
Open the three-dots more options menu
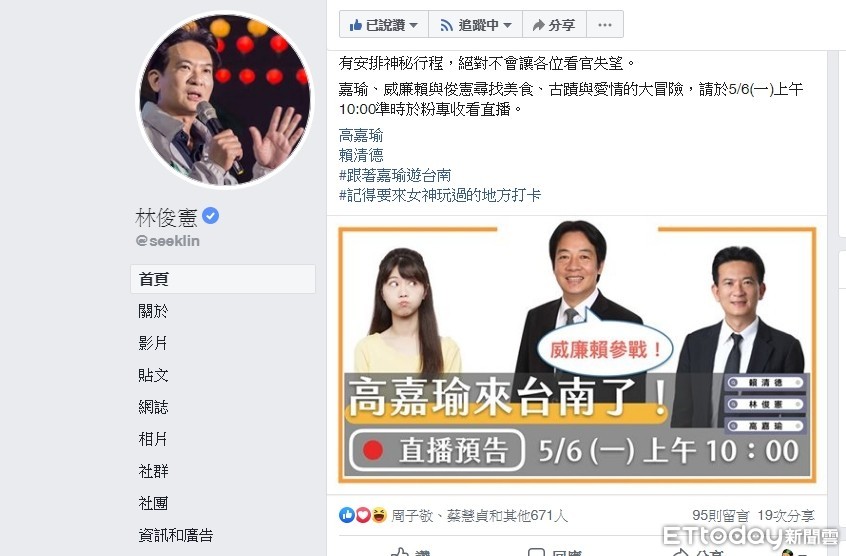pos(605,25)
